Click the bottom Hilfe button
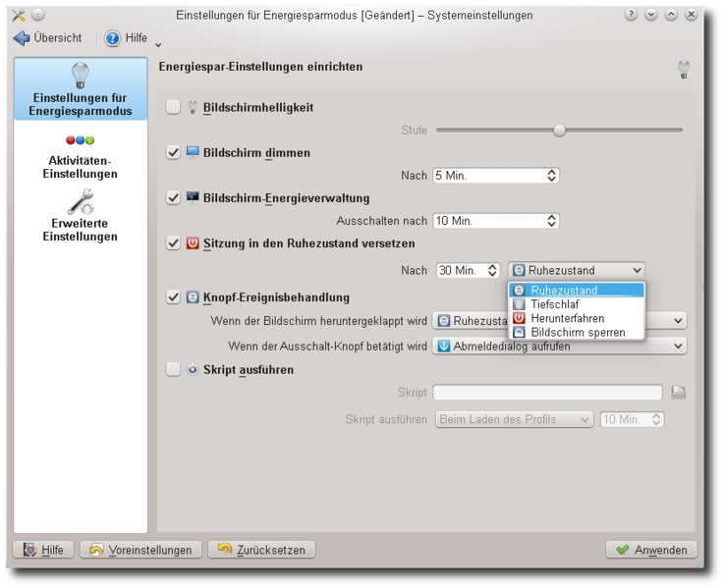Viewport: 724px width, 588px height. pos(43,550)
